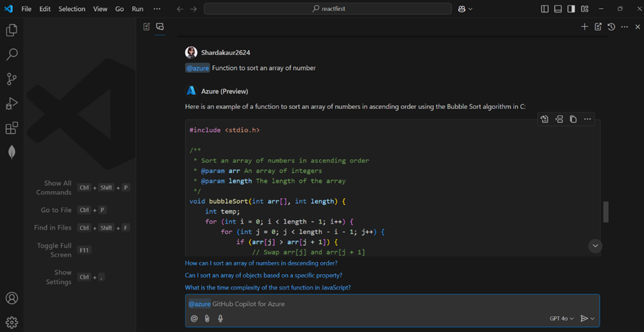This screenshot has height=332, width=644.
Task: Open the Copilot Edits tab icon
Action: (147, 27)
